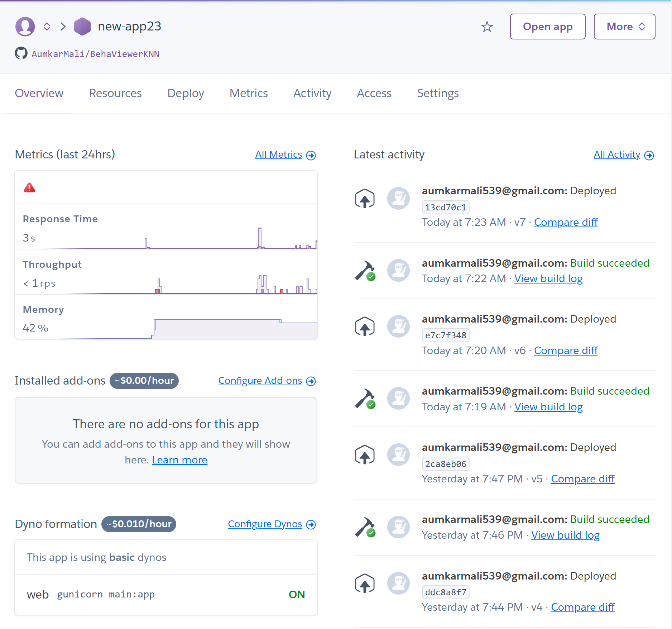The image size is (672, 629).
Task: Open the Configure Add-ons link
Action: coord(260,381)
